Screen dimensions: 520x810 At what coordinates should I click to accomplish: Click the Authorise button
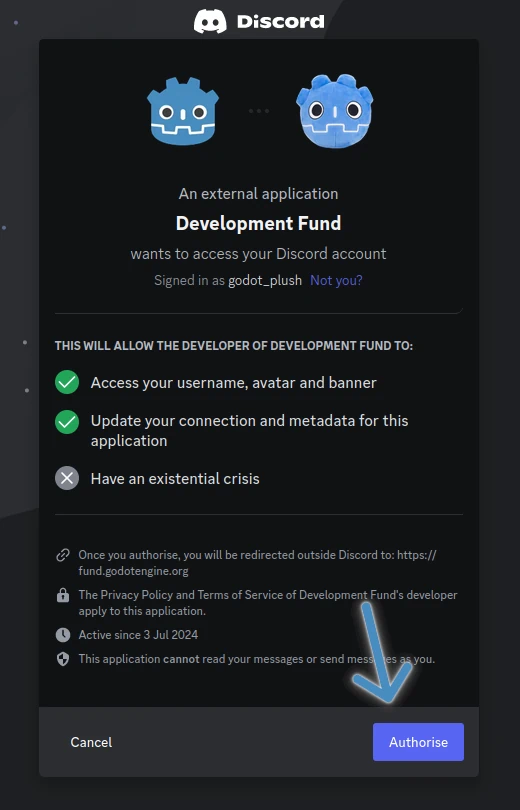418,742
